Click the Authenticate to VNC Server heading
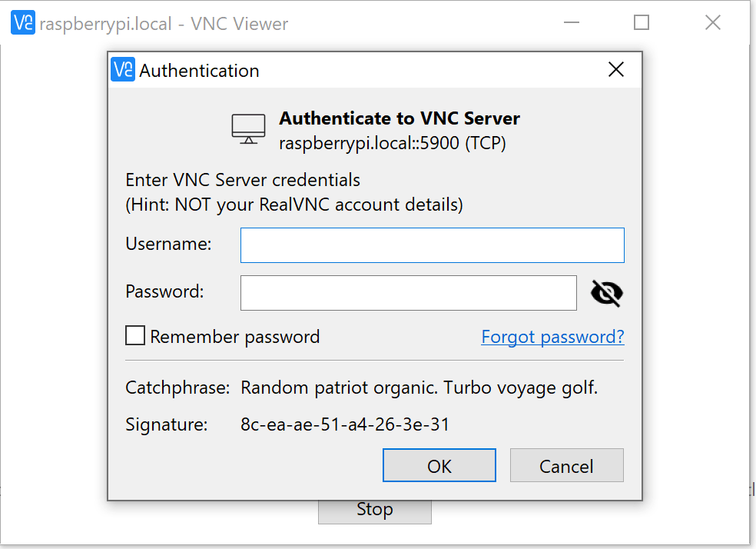Screen dimensions: 756x549 pyautogui.click(x=399, y=118)
